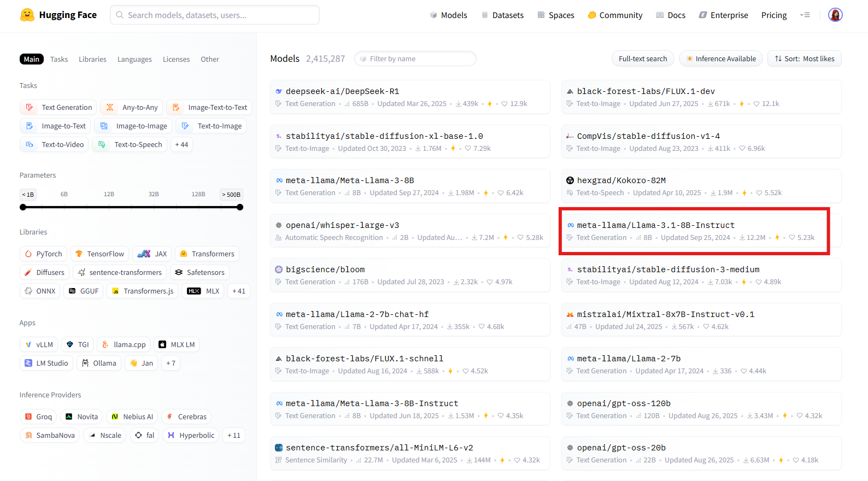The width and height of the screenshot is (868, 481).
Task: Filter by Any-to-Any task
Action: [132, 107]
